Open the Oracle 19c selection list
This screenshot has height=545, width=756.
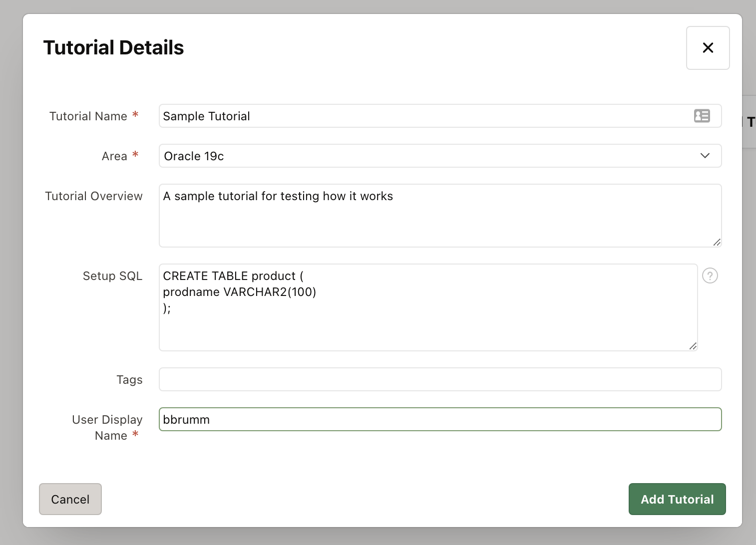click(x=429, y=156)
